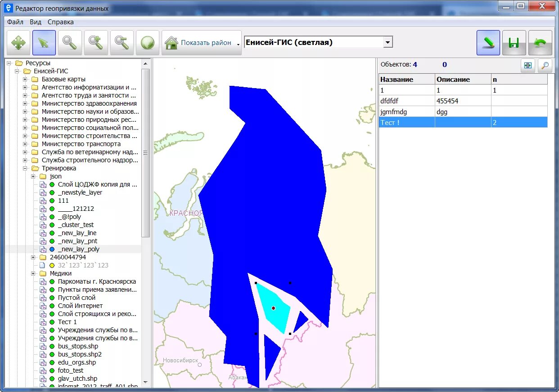Toggle blue status dot of _new_lay_poly

(x=52, y=249)
